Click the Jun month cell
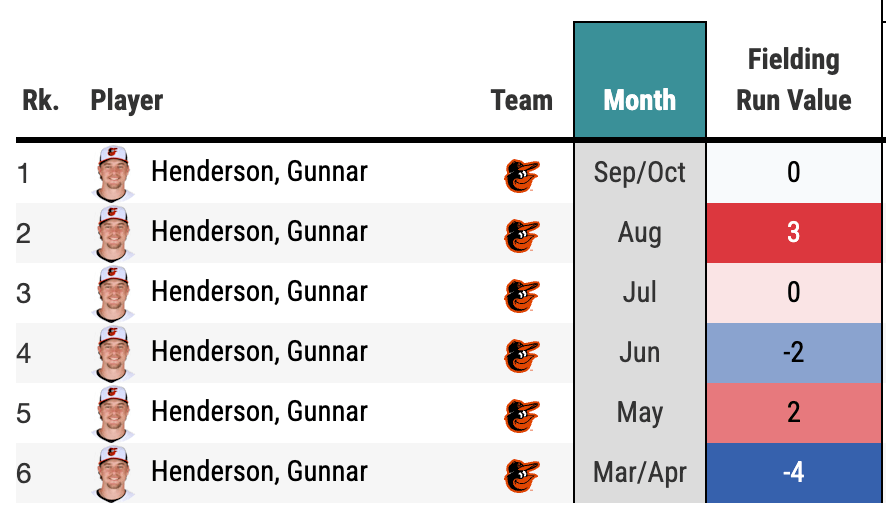The image size is (886, 514). click(x=640, y=353)
